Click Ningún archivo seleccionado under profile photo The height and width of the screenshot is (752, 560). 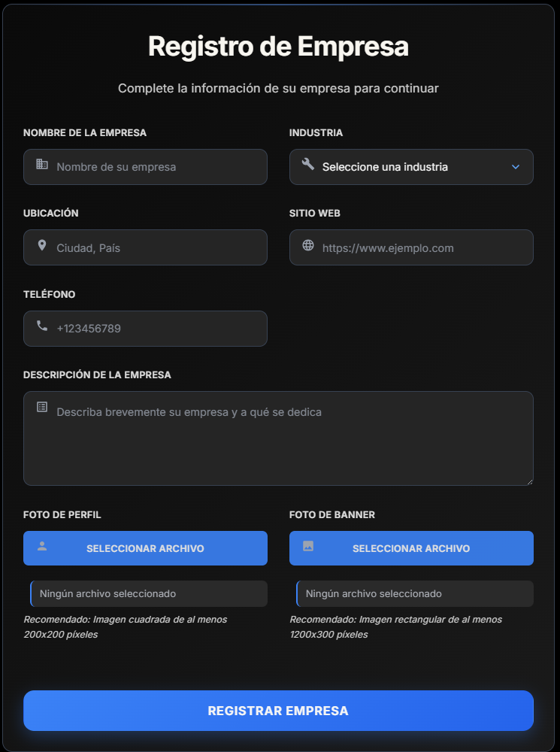pyautogui.click(x=148, y=593)
